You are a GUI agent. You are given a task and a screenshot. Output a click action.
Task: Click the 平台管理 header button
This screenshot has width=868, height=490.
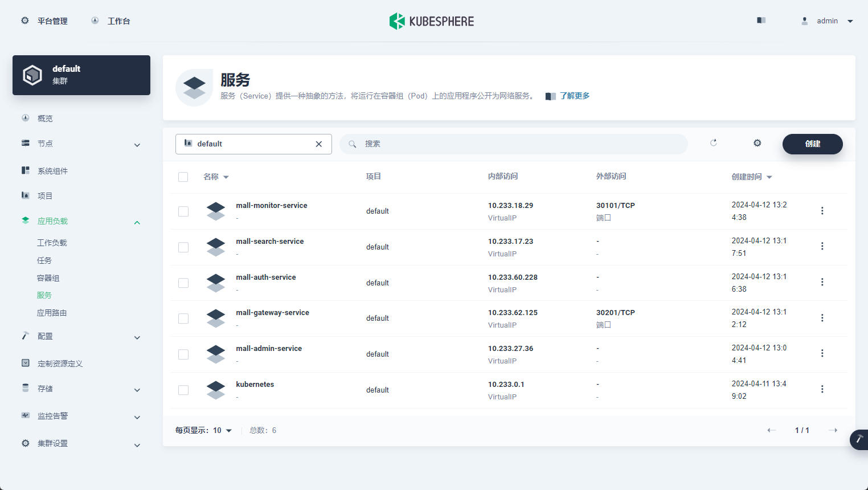tap(44, 21)
